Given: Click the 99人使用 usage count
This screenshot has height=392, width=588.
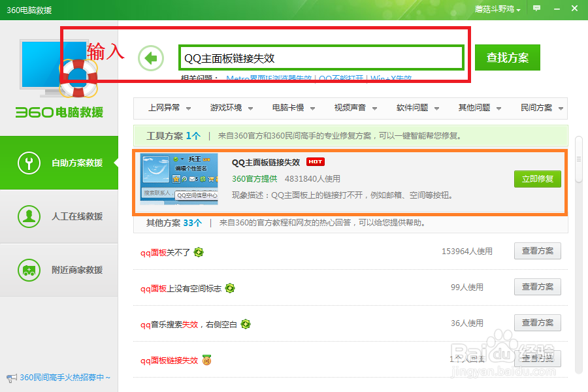Looking at the screenshot, I should click(x=467, y=287).
